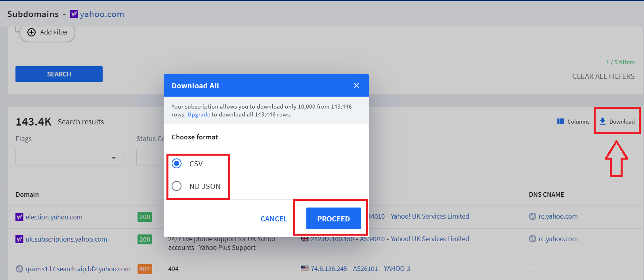
Task: Open 212.82.100.150 AS34010 Yahoo! UK Services link
Action: pos(390,239)
